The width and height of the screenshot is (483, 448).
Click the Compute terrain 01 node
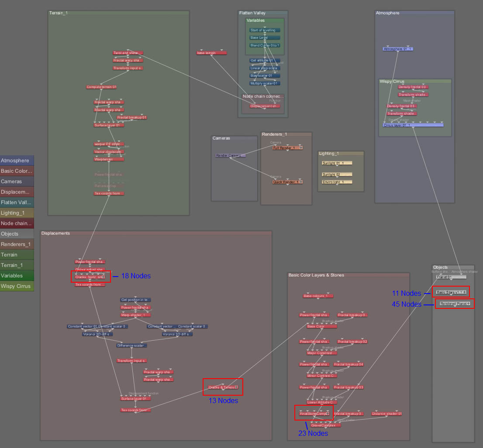(x=101, y=87)
